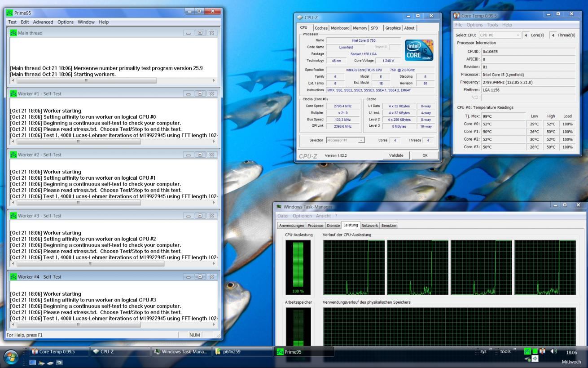This screenshot has height=368, width=588.
Task: Switch to Core Temp via taskbar button
Action: (58, 352)
